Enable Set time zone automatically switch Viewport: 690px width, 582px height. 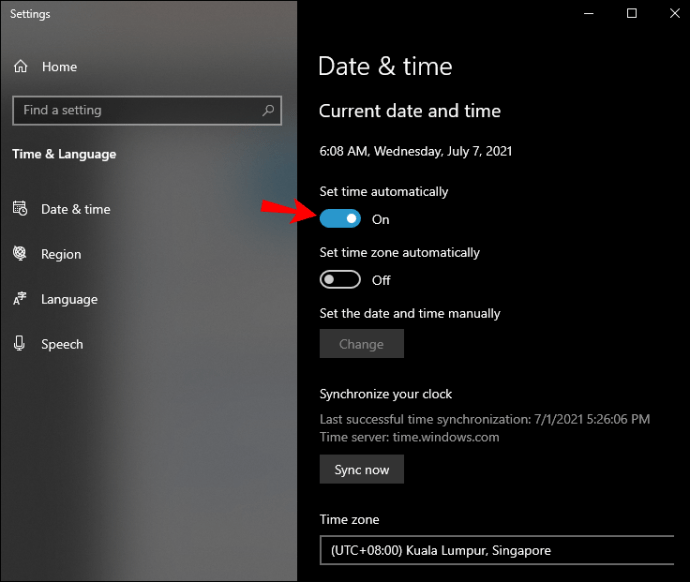coord(340,279)
